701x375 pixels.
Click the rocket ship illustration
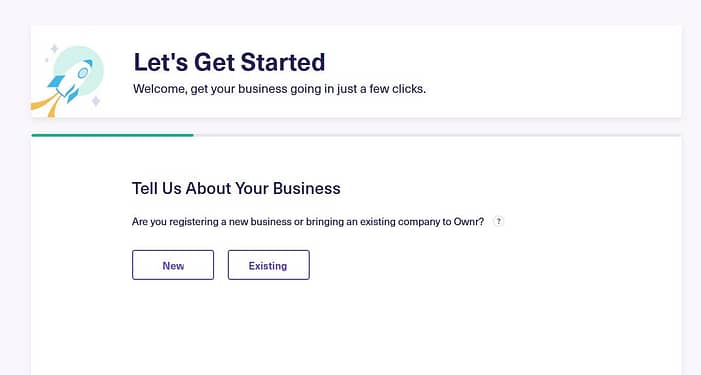click(x=71, y=81)
